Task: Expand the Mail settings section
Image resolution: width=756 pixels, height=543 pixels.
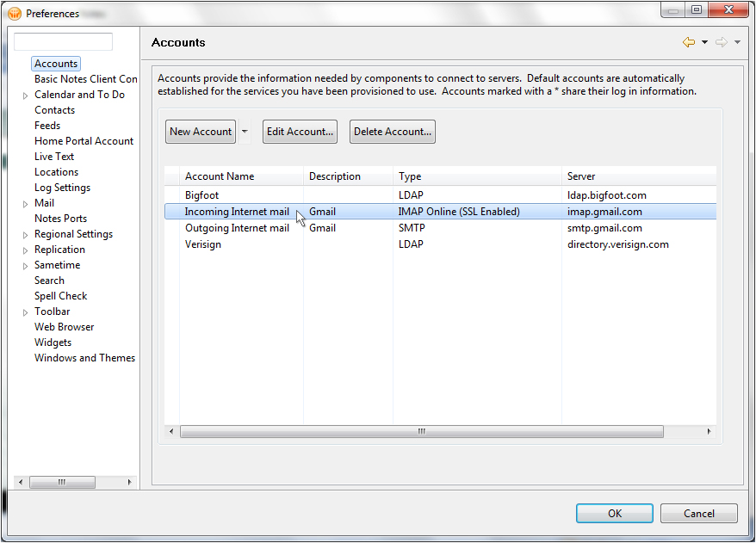Action: pyautogui.click(x=27, y=202)
